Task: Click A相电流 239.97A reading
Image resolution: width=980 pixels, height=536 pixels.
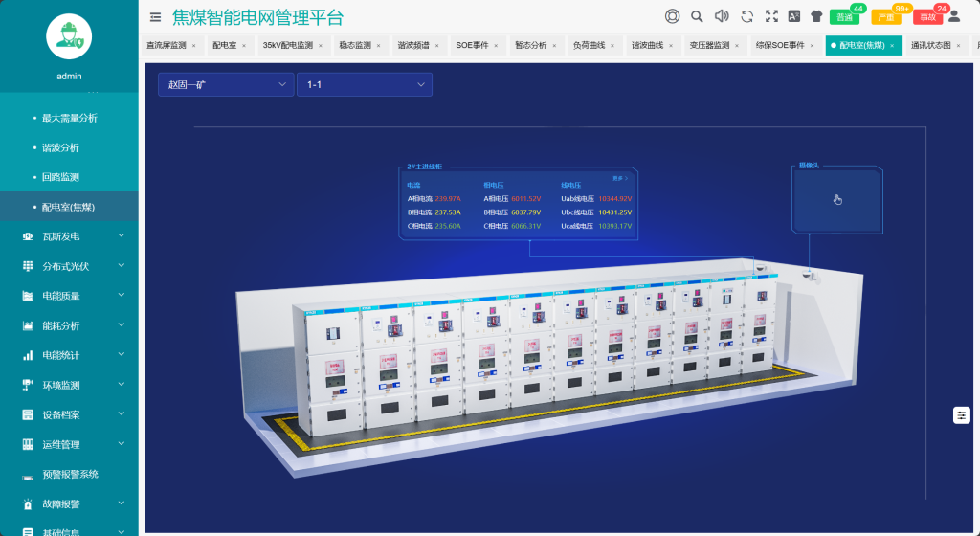Action: click(434, 199)
